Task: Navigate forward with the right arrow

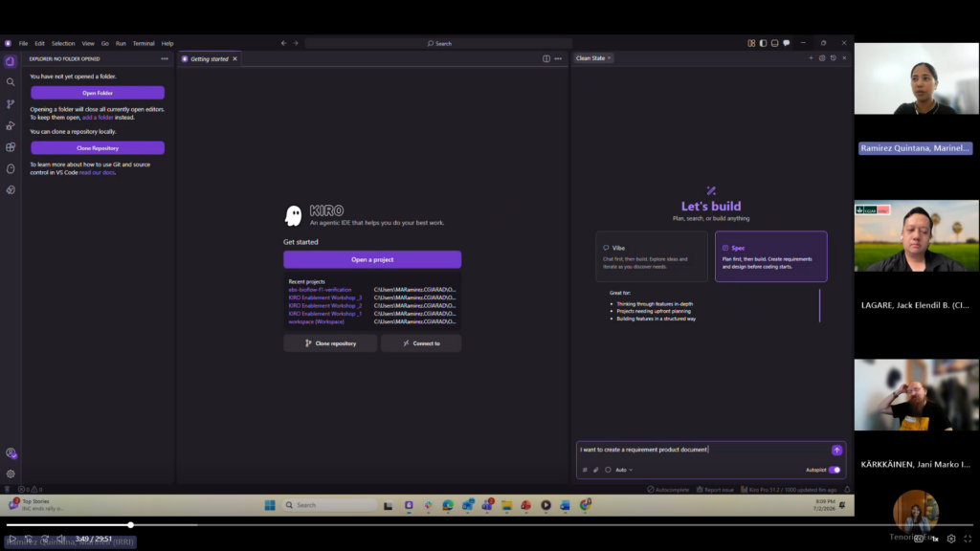Action: point(296,43)
